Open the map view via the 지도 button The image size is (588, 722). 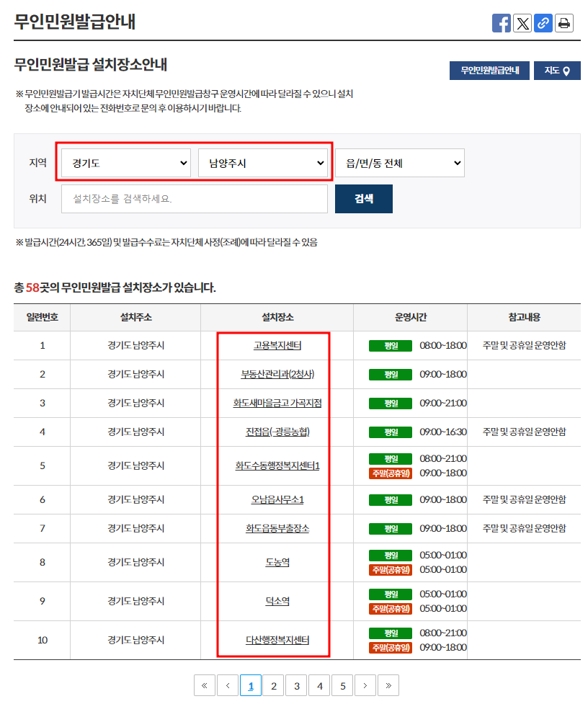click(557, 70)
